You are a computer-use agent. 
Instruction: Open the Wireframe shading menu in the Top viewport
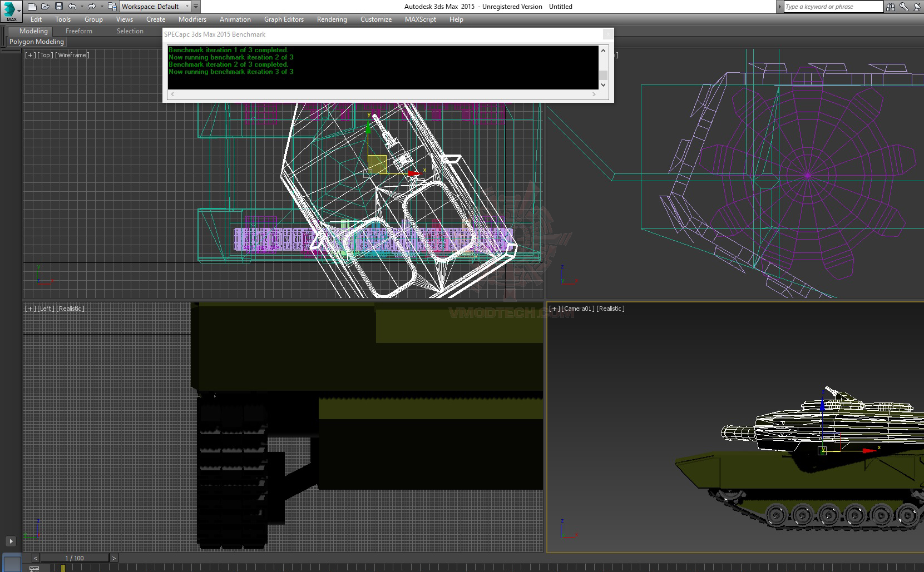point(72,55)
